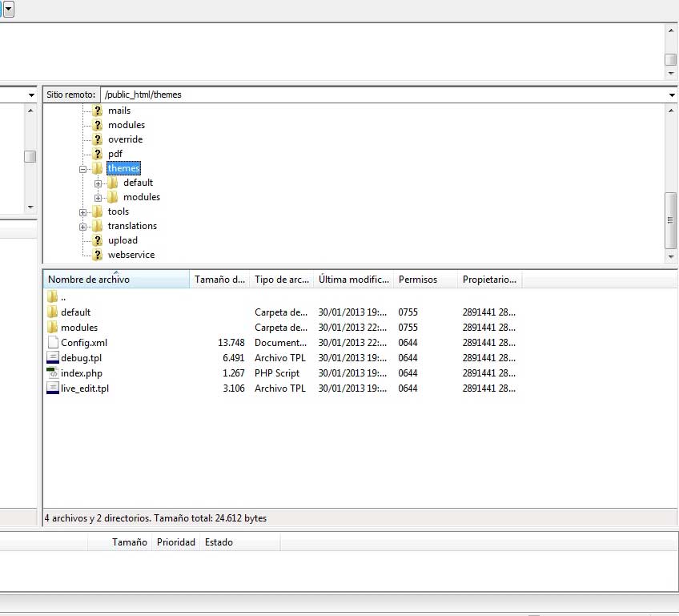This screenshot has height=616, width=679.
Task: Click the queue Tamaño column header
Action: click(x=119, y=542)
